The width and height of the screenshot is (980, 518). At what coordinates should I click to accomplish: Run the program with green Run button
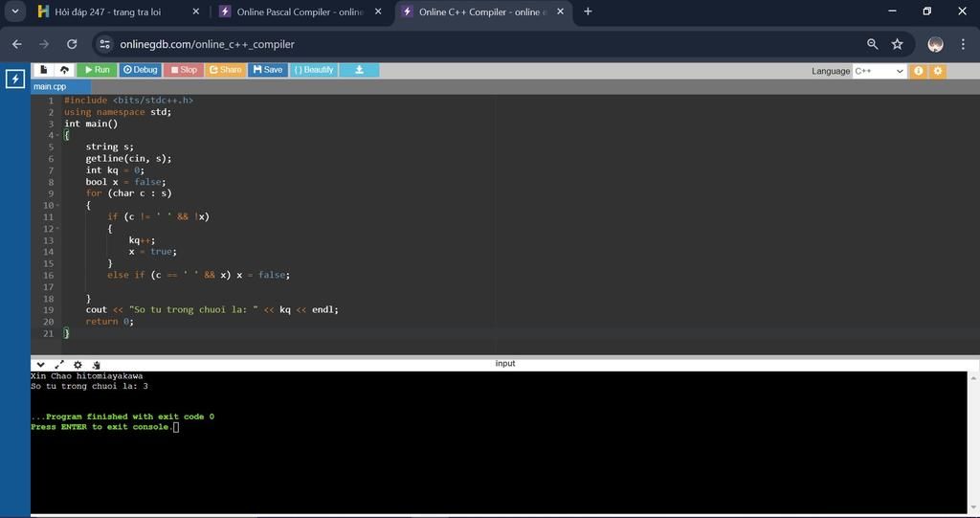97,70
